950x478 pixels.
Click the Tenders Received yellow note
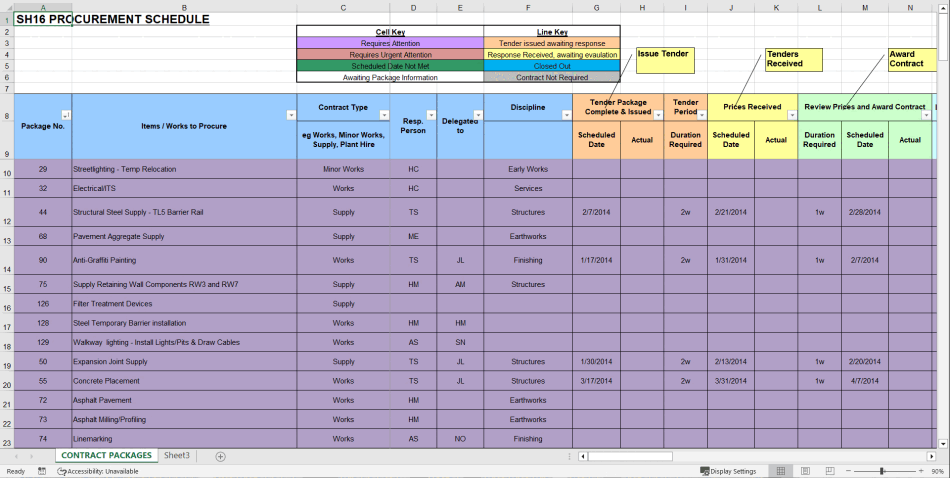point(793,60)
